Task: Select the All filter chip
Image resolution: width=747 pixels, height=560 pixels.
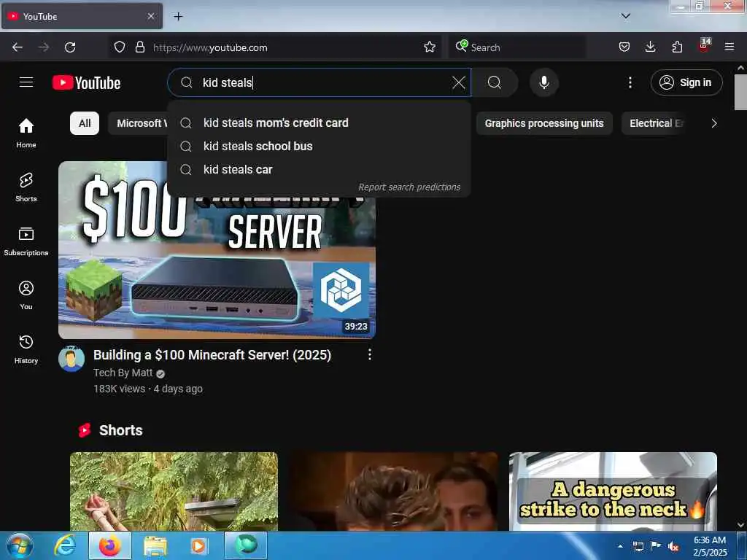Action: tap(85, 123)
